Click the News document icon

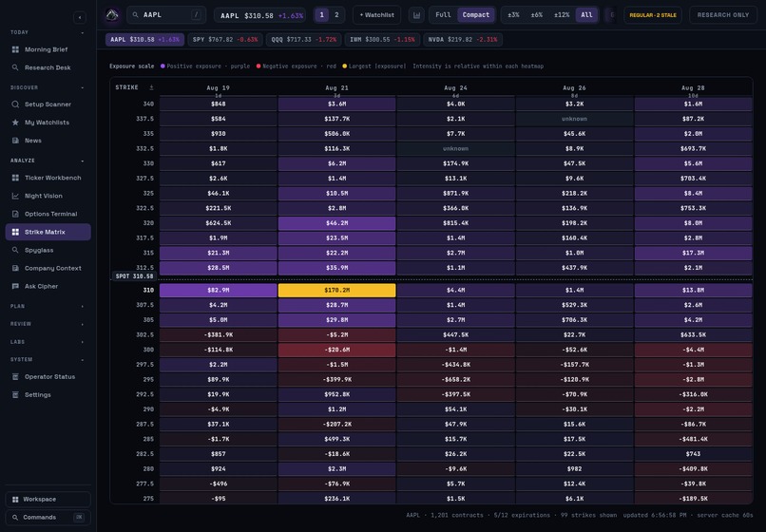[15, 141]
